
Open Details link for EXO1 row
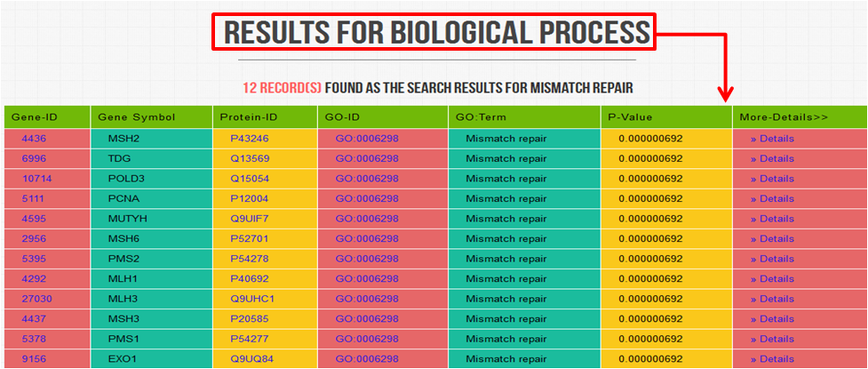[x=772, y=359]
